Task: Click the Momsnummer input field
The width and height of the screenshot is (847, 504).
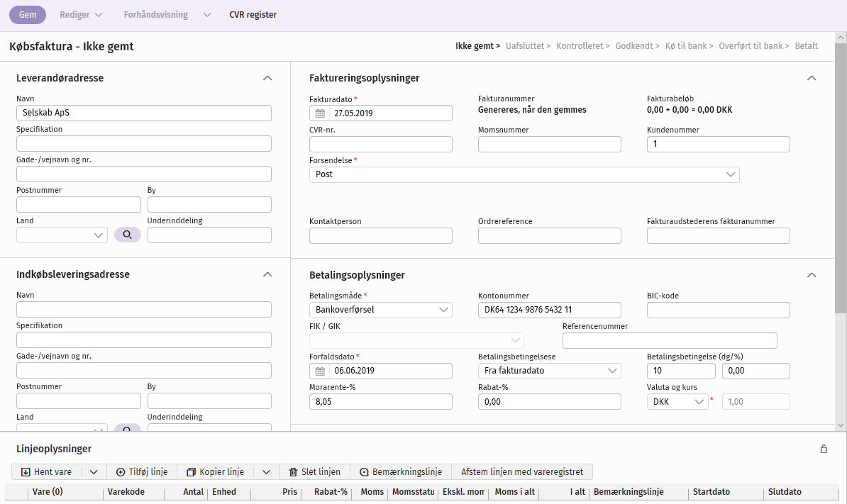Action: [x=549, y=144]
